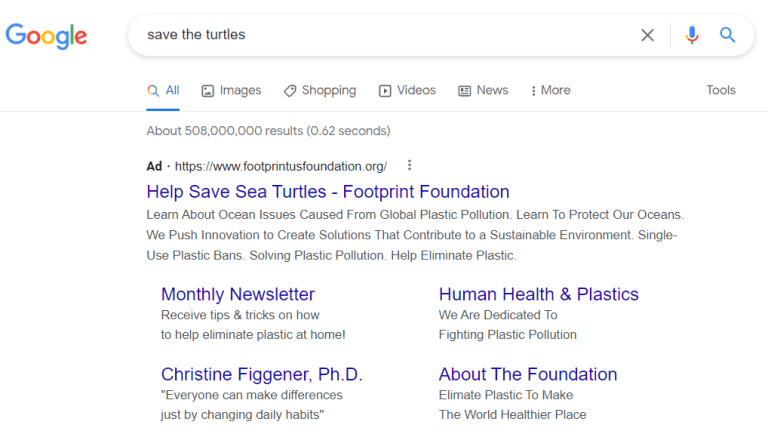Screen dimensions: 768x434
Task: Open 'Help Save Sea Turtles - Footprint Foundation' link
Action: pos(328,192)
